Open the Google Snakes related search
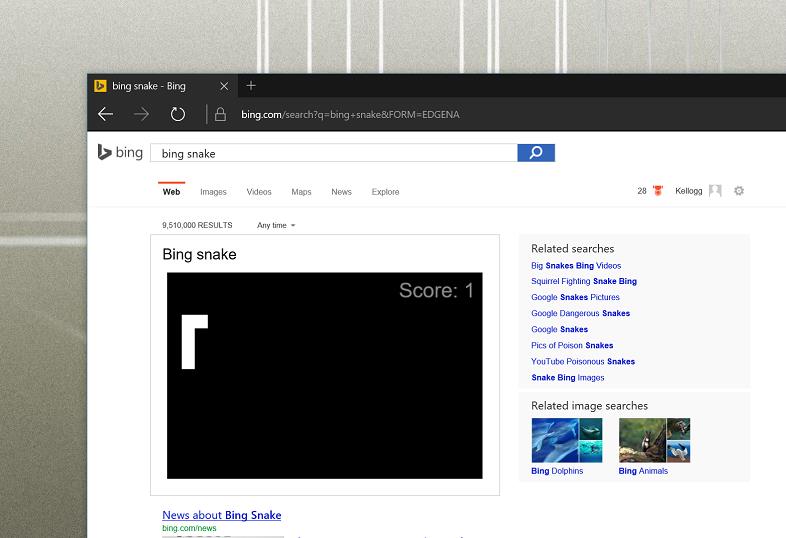The height and width of the screenshot is (538, 786). click(559, 329)
